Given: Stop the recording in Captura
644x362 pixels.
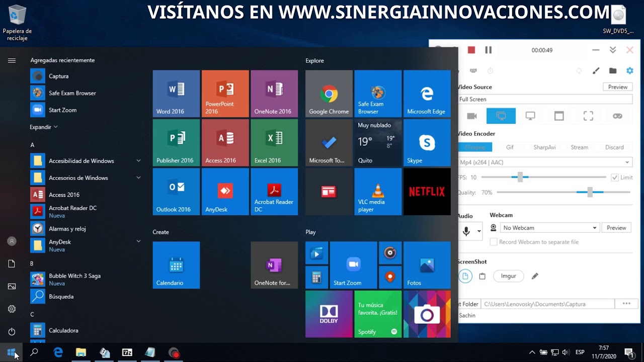Looking at the screenshot, I should (x=471, y=50).
